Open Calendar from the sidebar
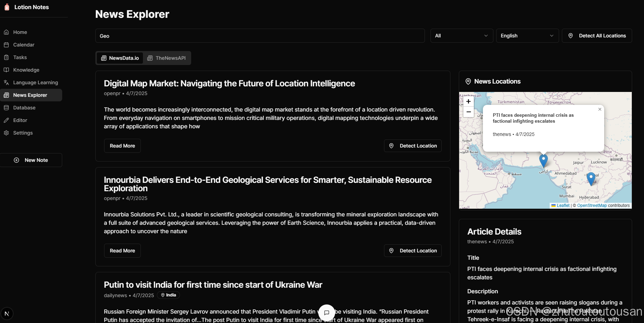The height and width of the screenshot is (323, 644). point(31,45)
